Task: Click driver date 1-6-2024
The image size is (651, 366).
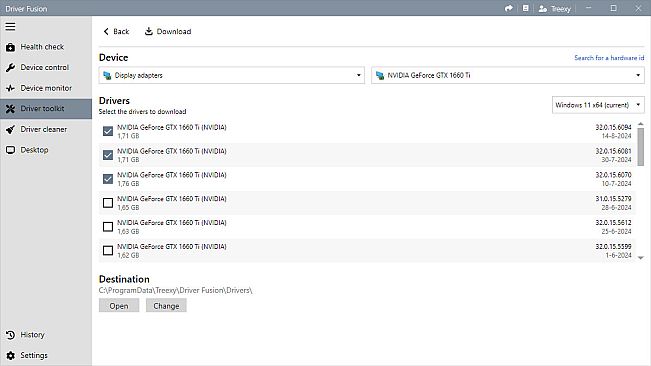Action: pyautogui.click(x=619, y=255)
